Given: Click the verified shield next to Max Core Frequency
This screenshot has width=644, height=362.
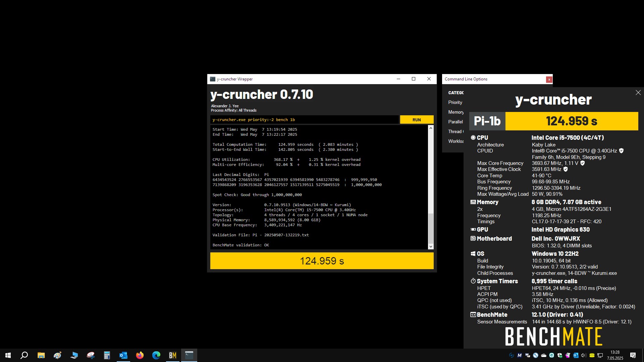Looking at the screenshot, I should coord(583,163).
